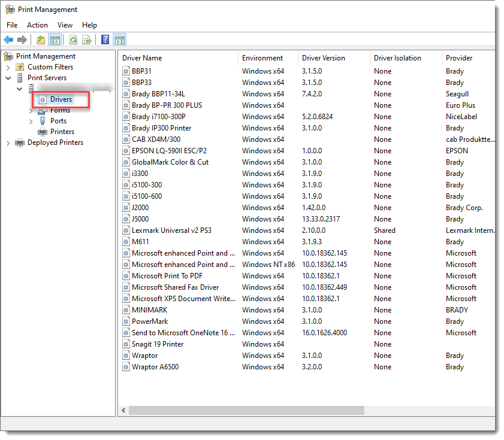Click the Back arrow toolbar icon
This screenshot has width=504, height=440.
(x=8, y=40)
